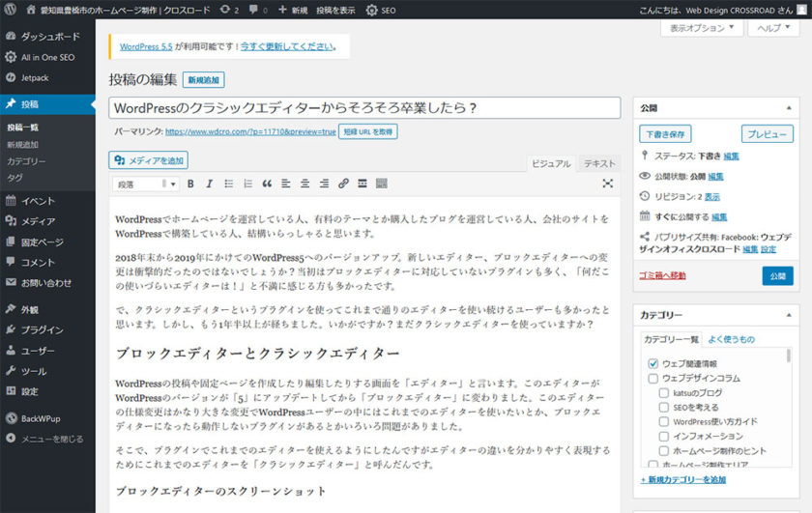This screenshot has height=513, width=812.
Task: Toggle the toolbar kitchen sink icon
Action: point(382,184)
